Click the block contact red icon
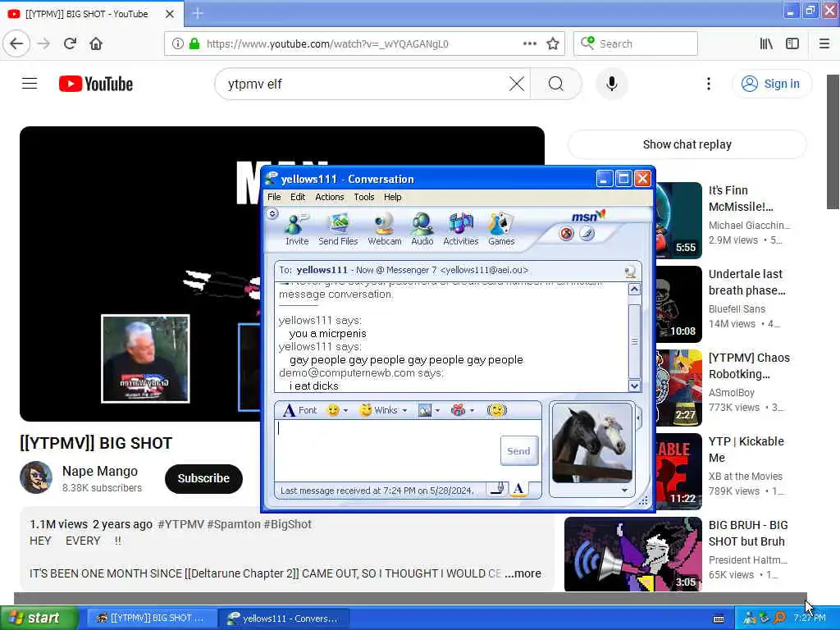Image resolution: width=840 pixels, height=630 pixels. [566, 234]
